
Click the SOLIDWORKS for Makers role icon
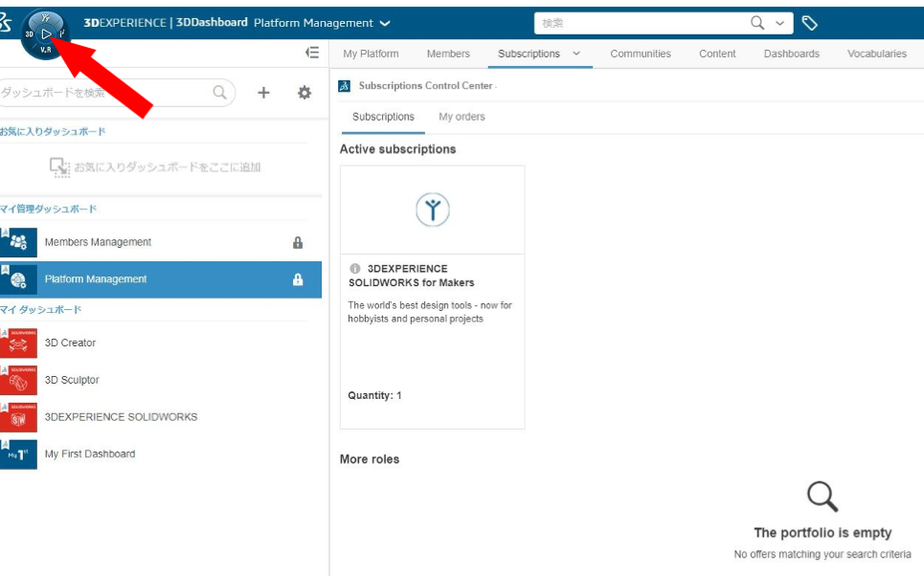tap(433, 210)
